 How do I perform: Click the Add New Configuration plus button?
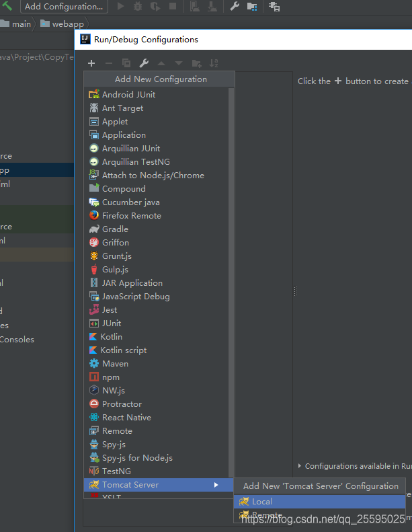tap(91, 63)
